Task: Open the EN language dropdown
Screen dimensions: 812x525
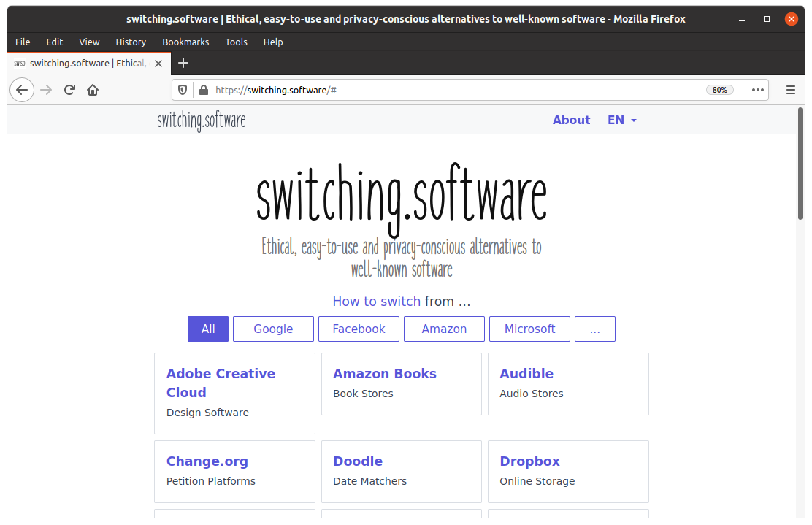Action: coord(621,120)
